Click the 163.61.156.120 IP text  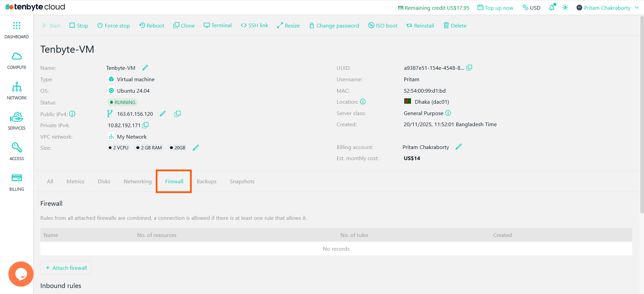135,114
